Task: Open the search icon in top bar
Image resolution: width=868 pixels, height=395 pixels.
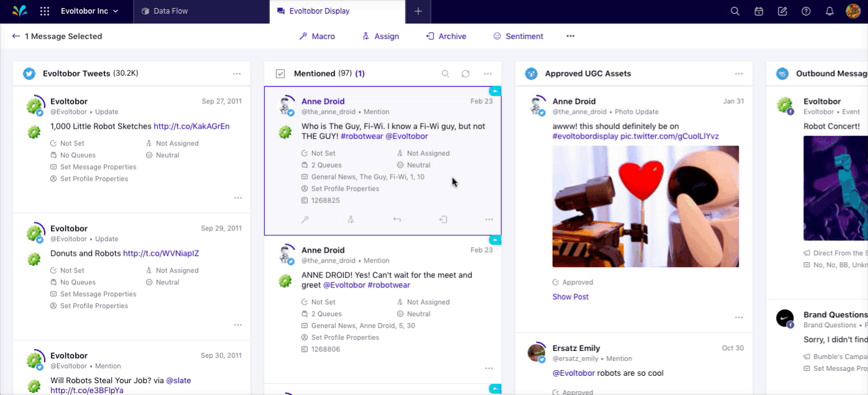Action: (x=735, y=11)
